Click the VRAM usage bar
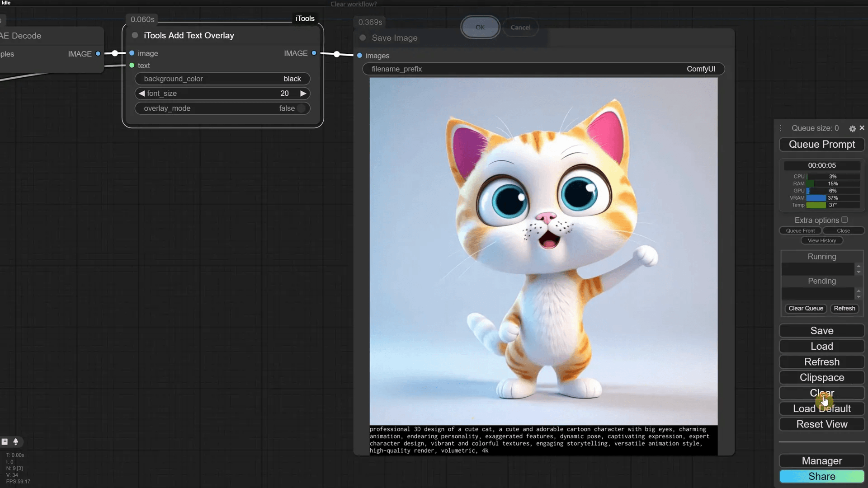This screenshot has height=488, width=868. tap(833, 198)
